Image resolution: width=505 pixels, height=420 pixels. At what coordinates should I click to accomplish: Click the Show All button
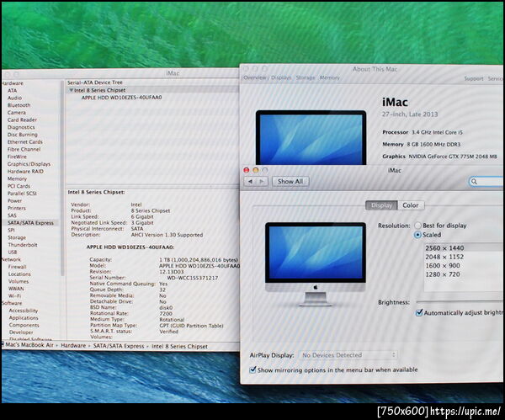click(290, 181)
